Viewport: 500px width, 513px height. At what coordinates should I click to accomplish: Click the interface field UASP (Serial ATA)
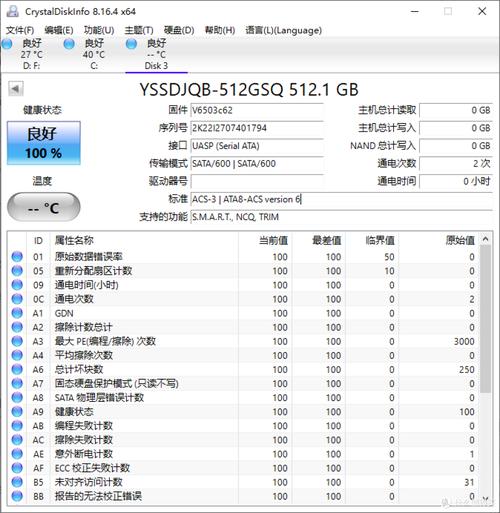coord(257,146)
